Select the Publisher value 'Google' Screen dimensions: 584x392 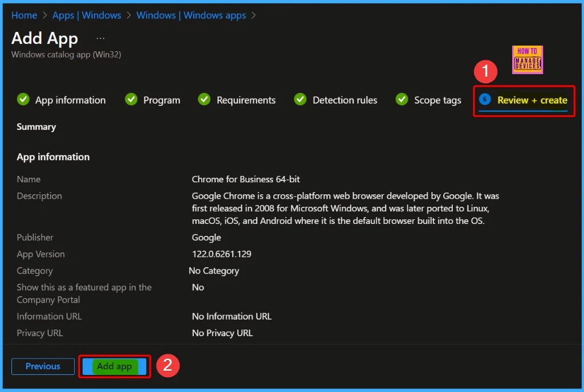pos(206,238)
